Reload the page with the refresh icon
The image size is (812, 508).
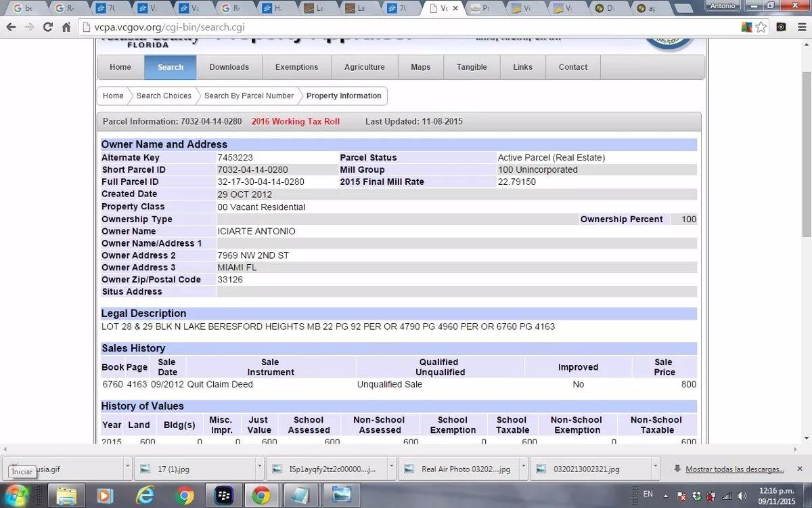[x=47, y=27]
